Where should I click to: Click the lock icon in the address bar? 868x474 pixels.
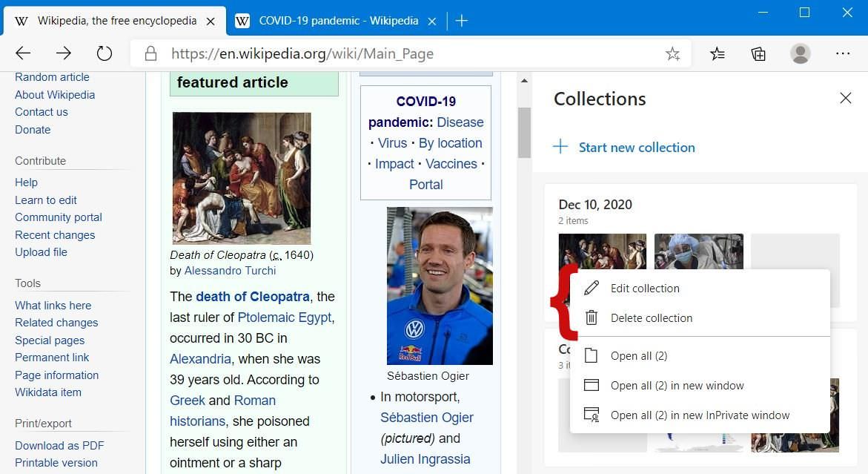click(150, 53)
